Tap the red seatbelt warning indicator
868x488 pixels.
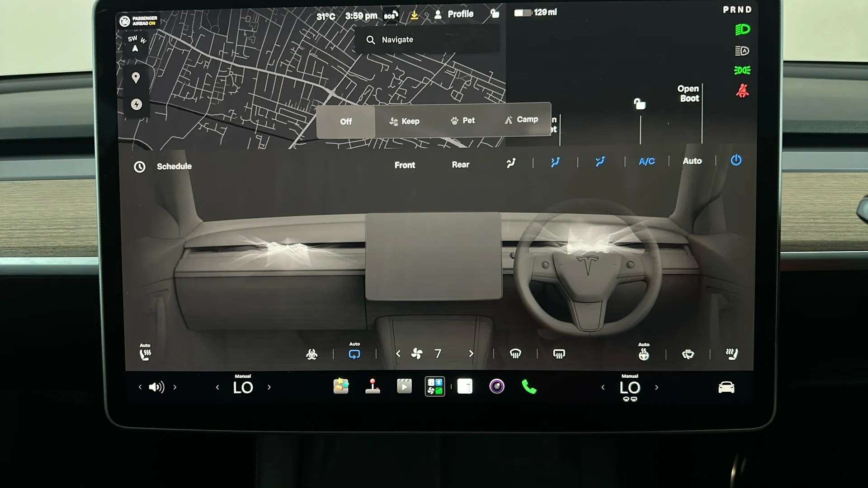point(742,91)
